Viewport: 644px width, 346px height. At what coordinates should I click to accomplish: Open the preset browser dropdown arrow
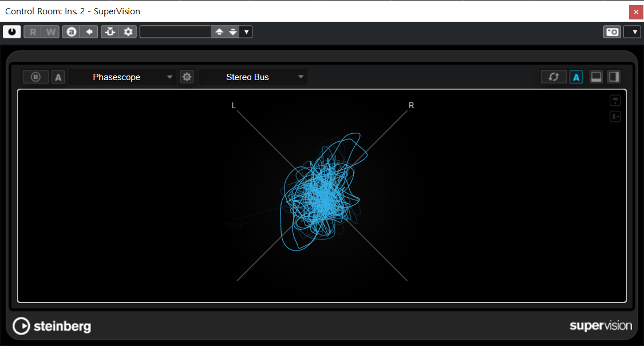click(x=246, y=32)
